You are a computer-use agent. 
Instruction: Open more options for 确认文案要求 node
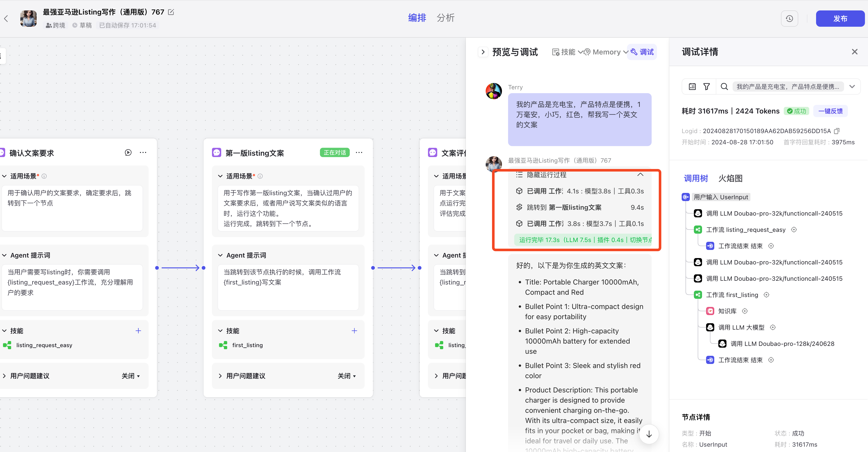click(143, 152)
